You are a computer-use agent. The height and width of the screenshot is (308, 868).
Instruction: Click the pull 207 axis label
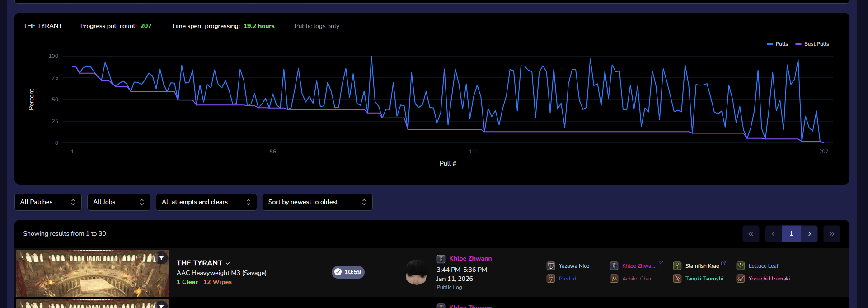[823, 152]
